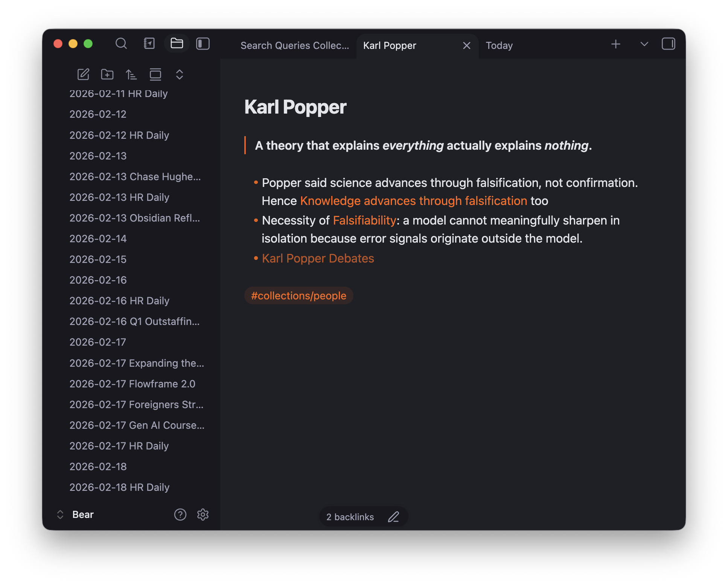Open note 2026-02-12
This screenshot has width=728, height=586.
98,114
